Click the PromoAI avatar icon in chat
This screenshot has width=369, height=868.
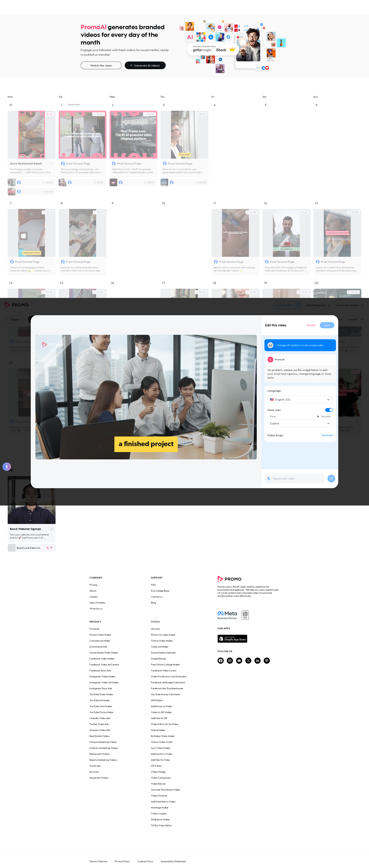270,360
